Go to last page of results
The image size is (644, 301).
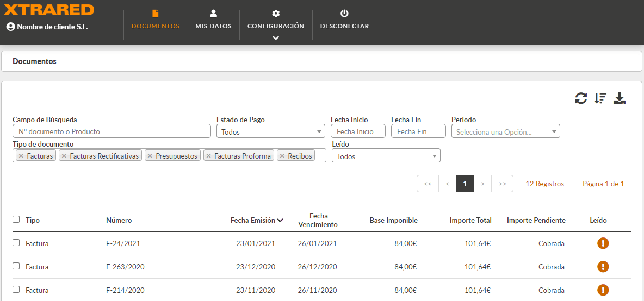[502, 184]
